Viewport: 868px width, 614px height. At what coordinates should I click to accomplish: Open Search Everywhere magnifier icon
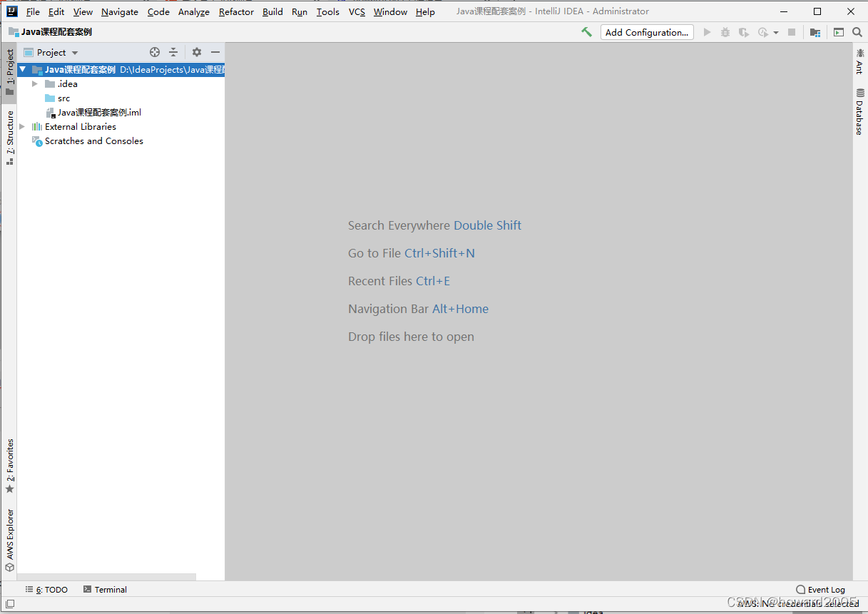point(857,32)
